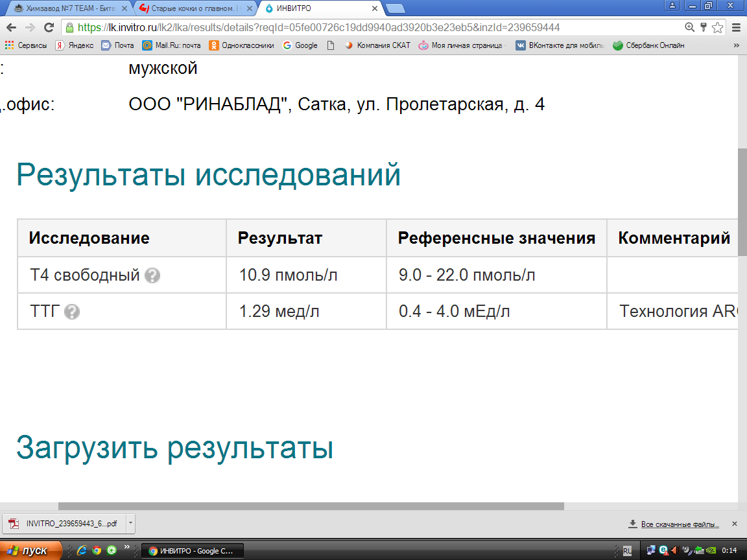Expand hidden bookmarks with the chevron
Screen dimensions: 747x560
tap(737, 45)
